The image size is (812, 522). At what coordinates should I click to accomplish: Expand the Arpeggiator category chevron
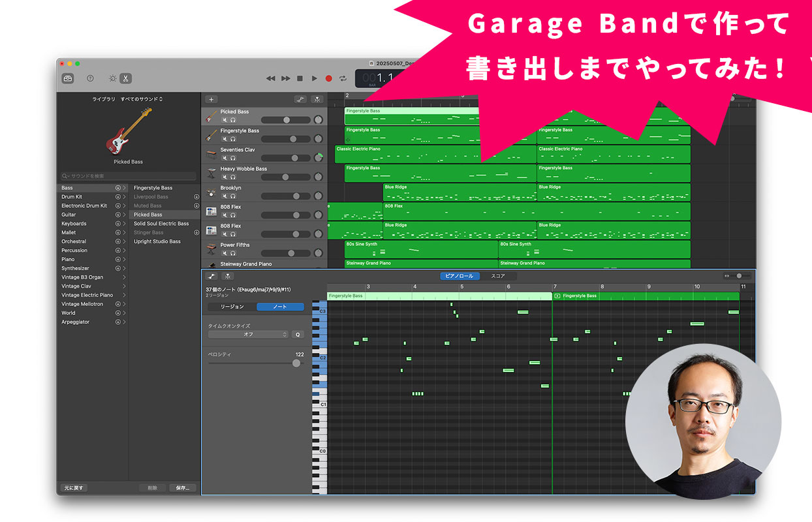click(124, 322)
